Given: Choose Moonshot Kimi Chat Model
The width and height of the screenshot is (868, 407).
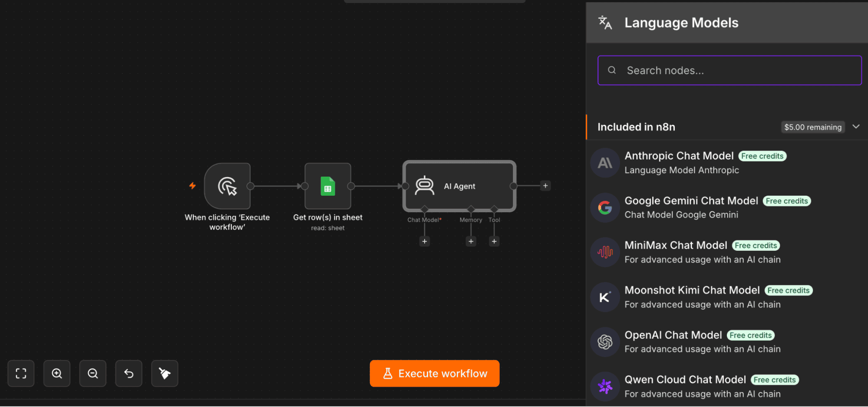Looking at the screenshot, I should click(x=727, y=297).
